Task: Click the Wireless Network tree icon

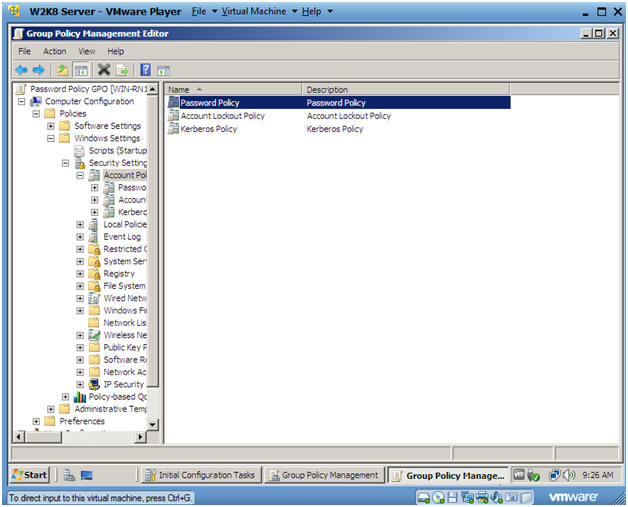Action: coord(94,335)
